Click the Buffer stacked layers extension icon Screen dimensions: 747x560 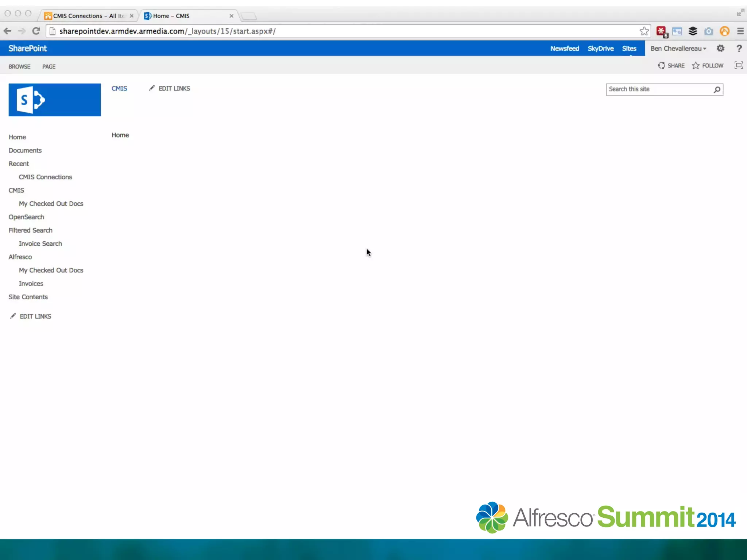click(x=693, y=31)
